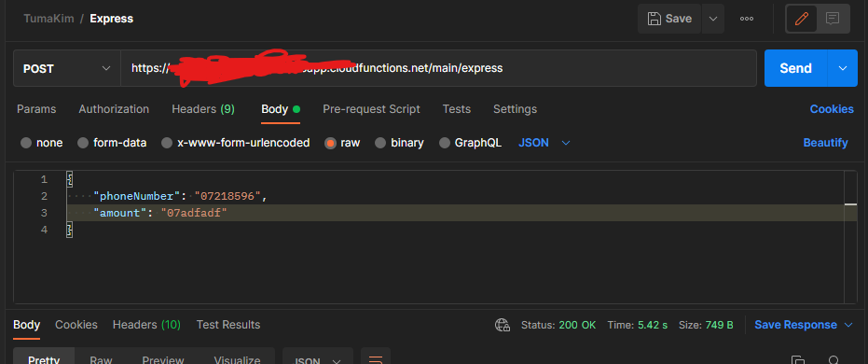Click the Save button with disk icon

pyautogui.click(x=669, y=19)
